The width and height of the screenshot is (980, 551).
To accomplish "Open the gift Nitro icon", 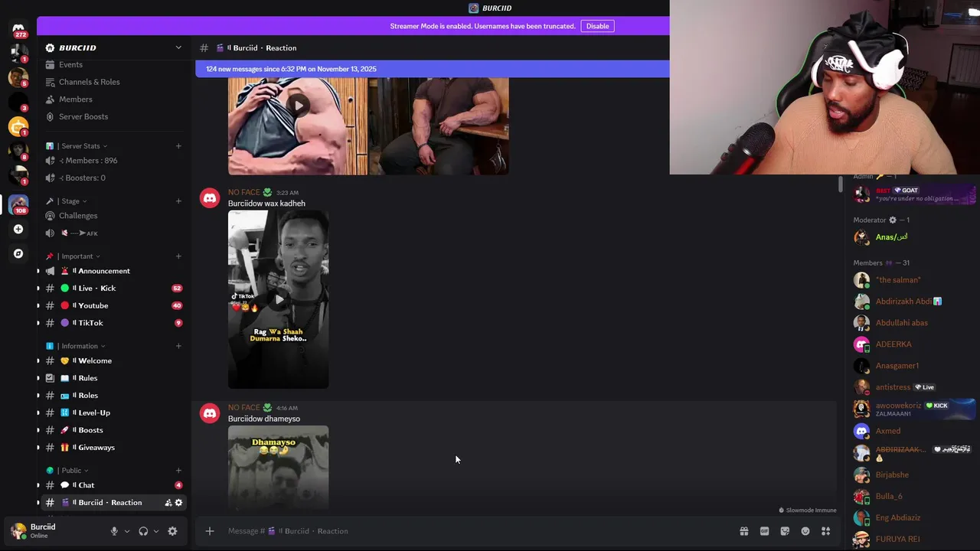I will [743, 531].
